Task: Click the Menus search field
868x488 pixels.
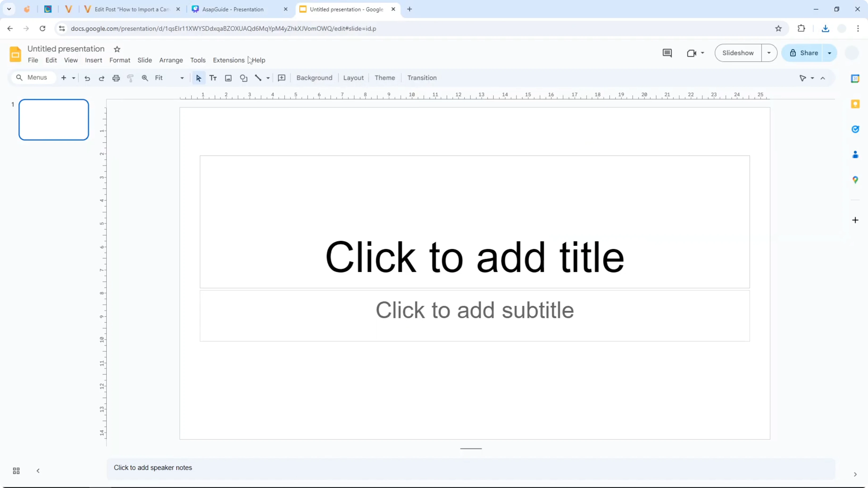Action: 34,78
